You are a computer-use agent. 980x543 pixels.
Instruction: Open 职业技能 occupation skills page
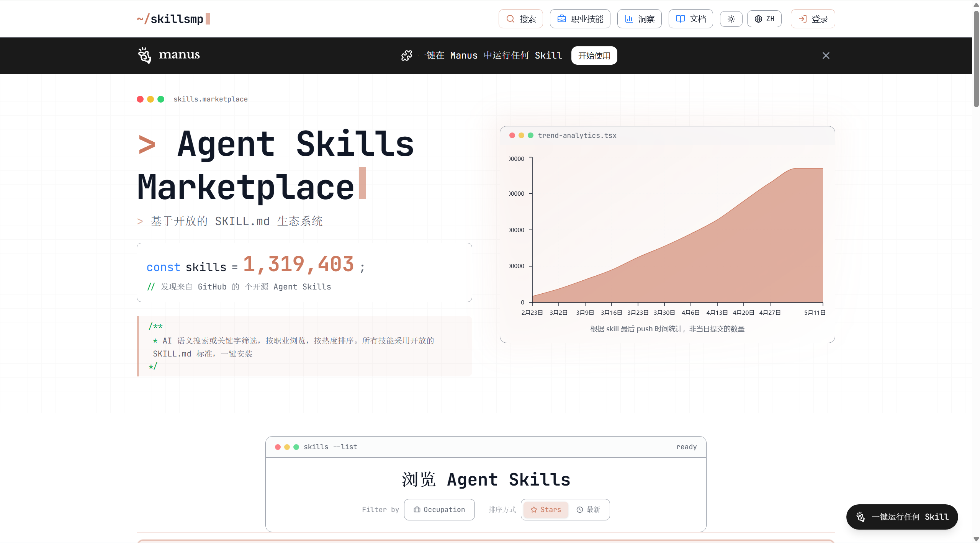[x=580, y=19]
